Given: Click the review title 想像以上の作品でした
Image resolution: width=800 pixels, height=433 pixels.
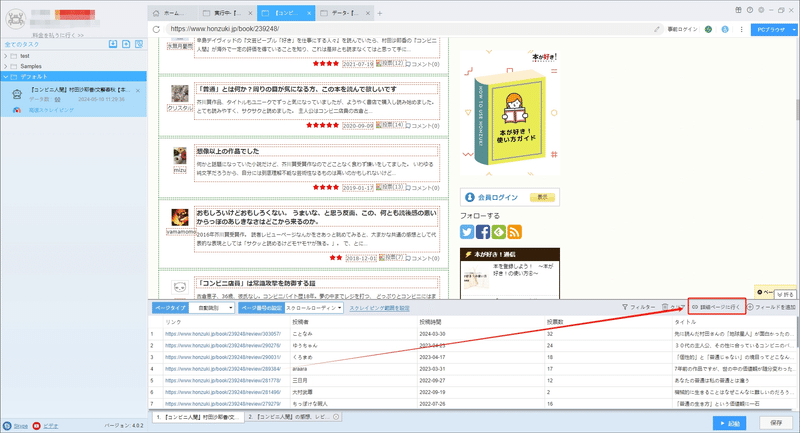Looking at the screenshot, I should pos(228,151).
